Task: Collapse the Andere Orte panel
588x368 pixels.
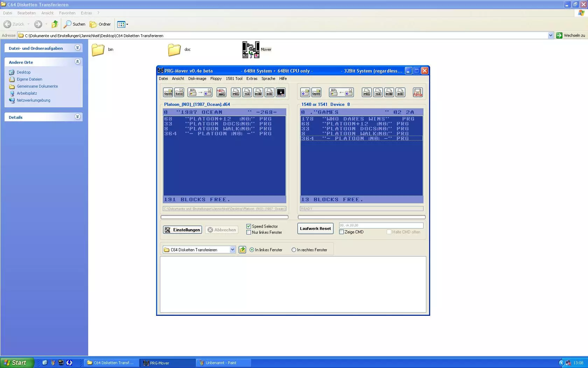Action: pos(77,62)
